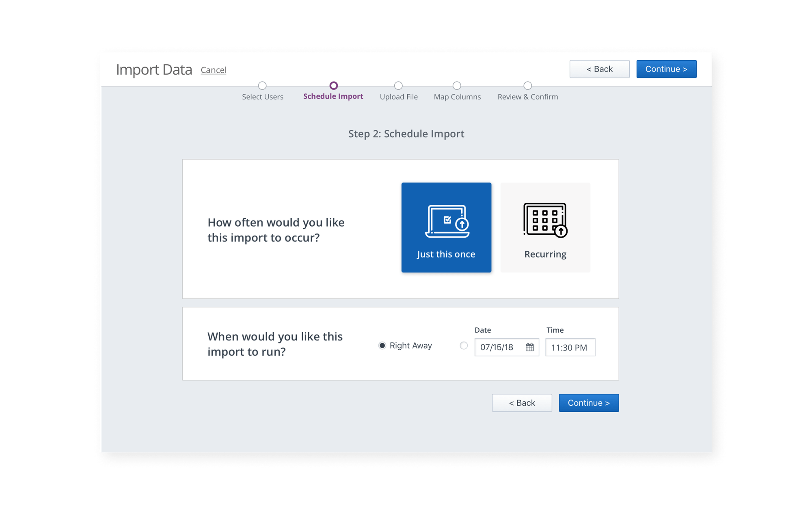
Task: Select the scheduled date radio button
Action: point(464,346)
